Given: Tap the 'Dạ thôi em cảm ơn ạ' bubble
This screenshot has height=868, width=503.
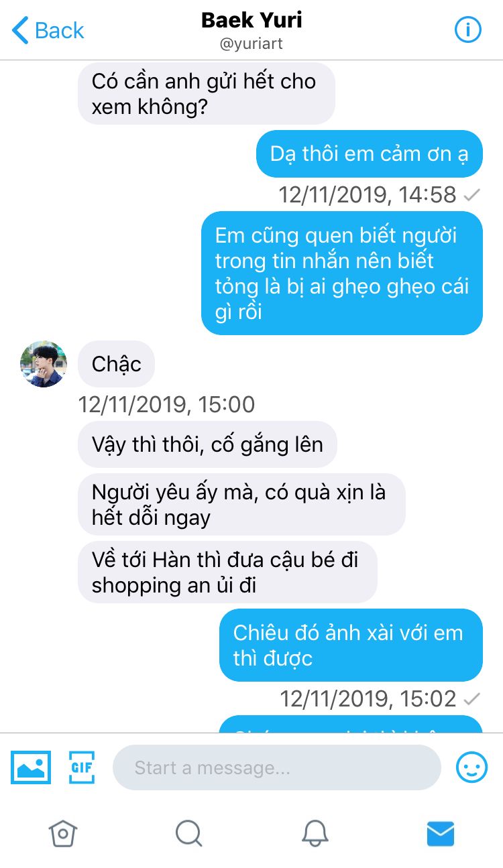Looking at the screenshot, I should [x=370, y=153].
